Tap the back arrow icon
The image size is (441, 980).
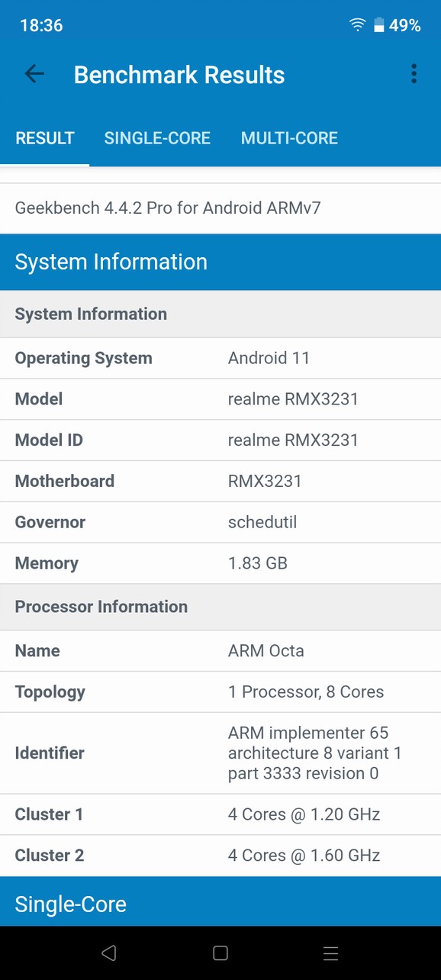coord(34,74)
